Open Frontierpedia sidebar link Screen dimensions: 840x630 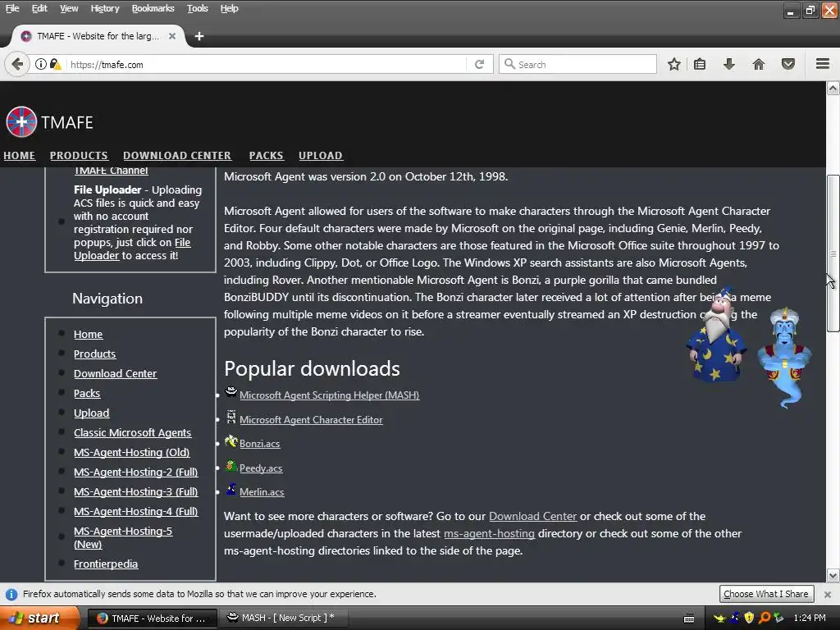[x=106, y=564]
